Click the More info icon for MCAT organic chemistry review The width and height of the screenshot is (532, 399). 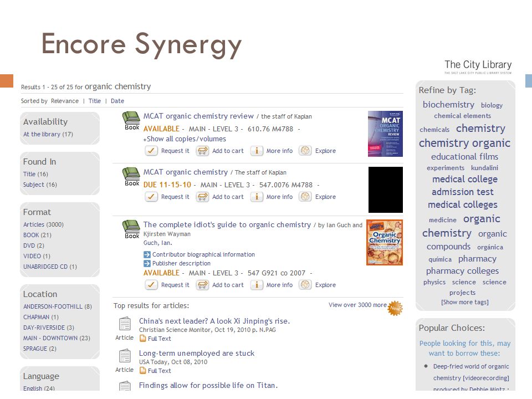point(257,151)
